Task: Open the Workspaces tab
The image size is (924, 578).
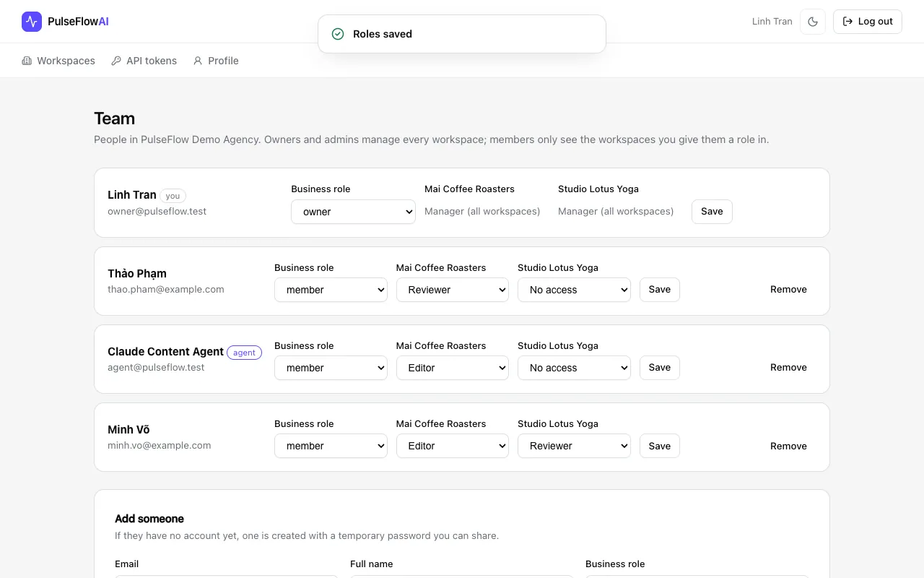Action: [x=58, y=61]
